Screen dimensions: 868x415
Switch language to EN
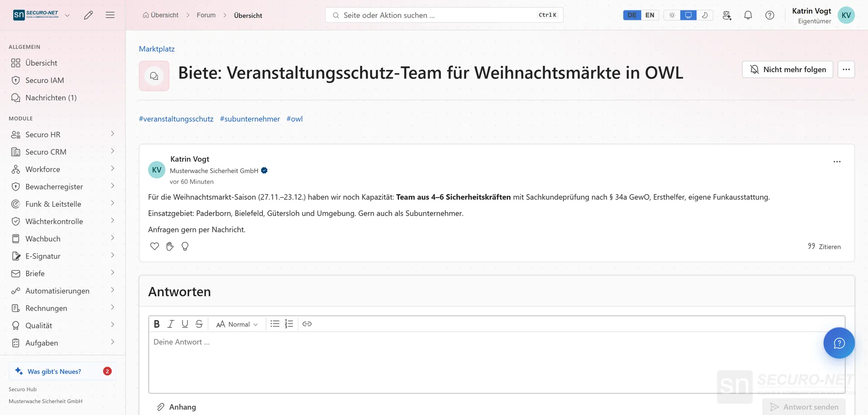click(x=650, y=15)
